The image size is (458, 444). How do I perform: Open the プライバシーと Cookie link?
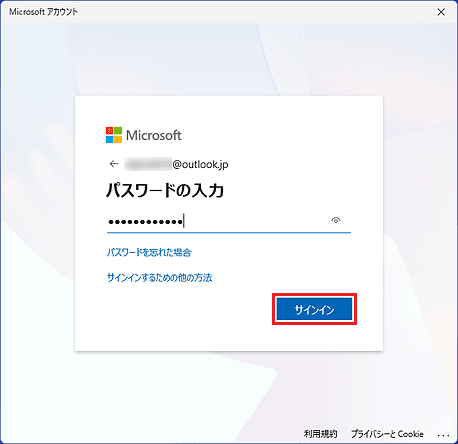click(x=387, y=434)
